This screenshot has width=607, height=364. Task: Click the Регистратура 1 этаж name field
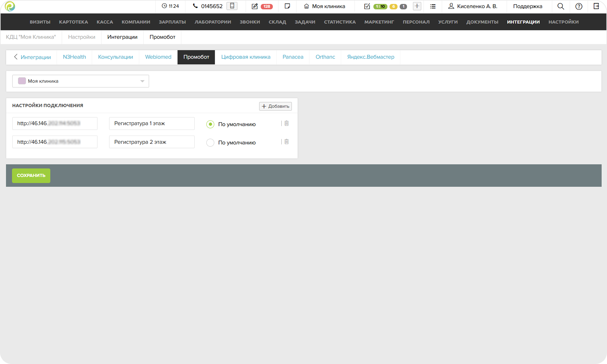point(152,123)
